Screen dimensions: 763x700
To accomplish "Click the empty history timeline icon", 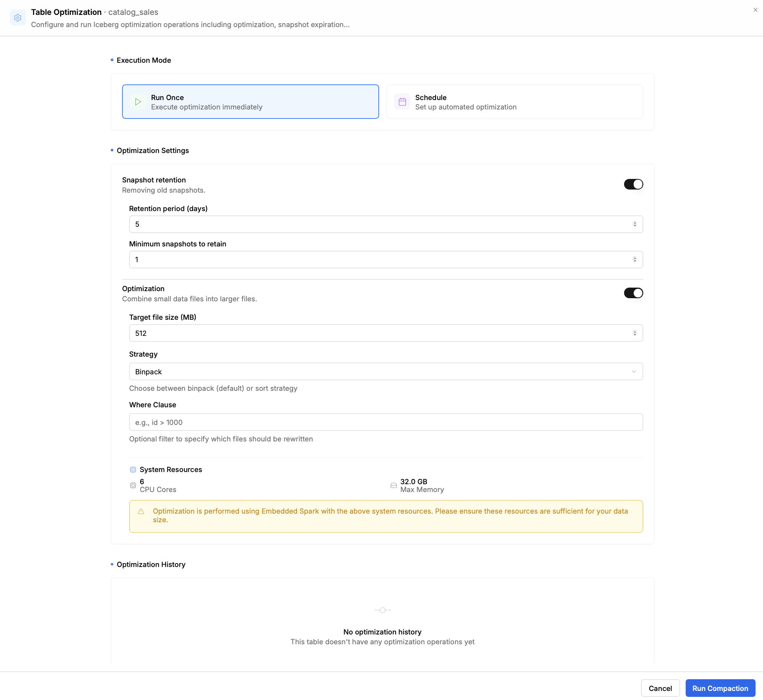I will [382, 610].
